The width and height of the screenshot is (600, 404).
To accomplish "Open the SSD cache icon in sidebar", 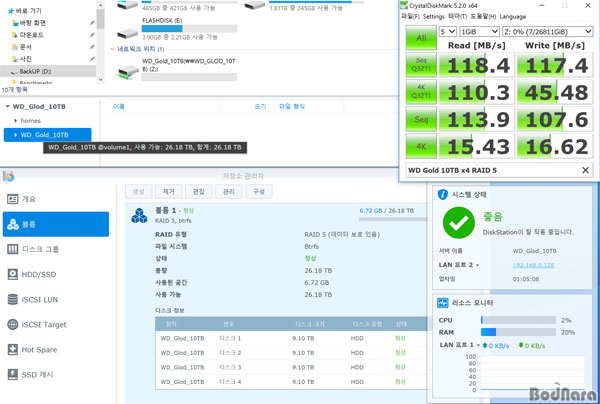I will [x=13, y=374].
